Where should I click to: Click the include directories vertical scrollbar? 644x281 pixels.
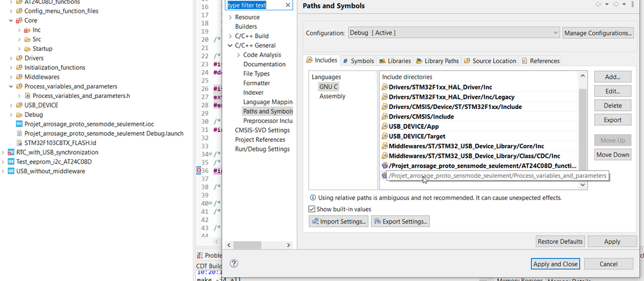[583, 130]
